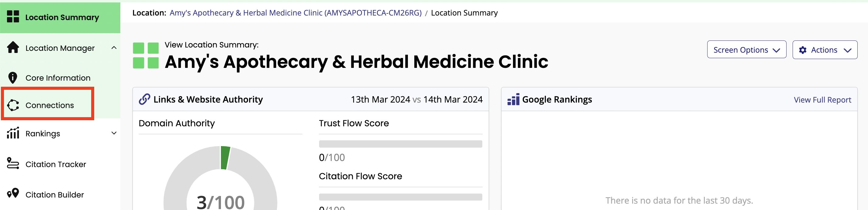
Task: Click the Citation Builder map pins icon
Action: coord(13,194)
